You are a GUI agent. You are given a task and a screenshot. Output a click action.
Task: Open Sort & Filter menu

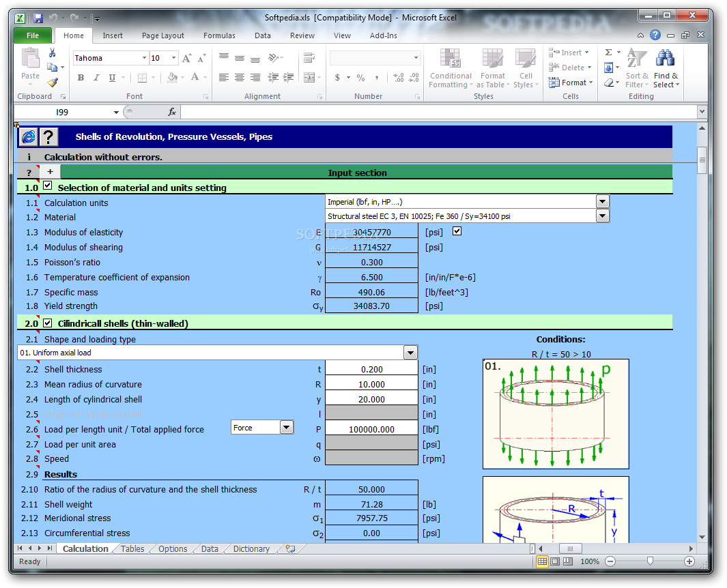[637, 68]
